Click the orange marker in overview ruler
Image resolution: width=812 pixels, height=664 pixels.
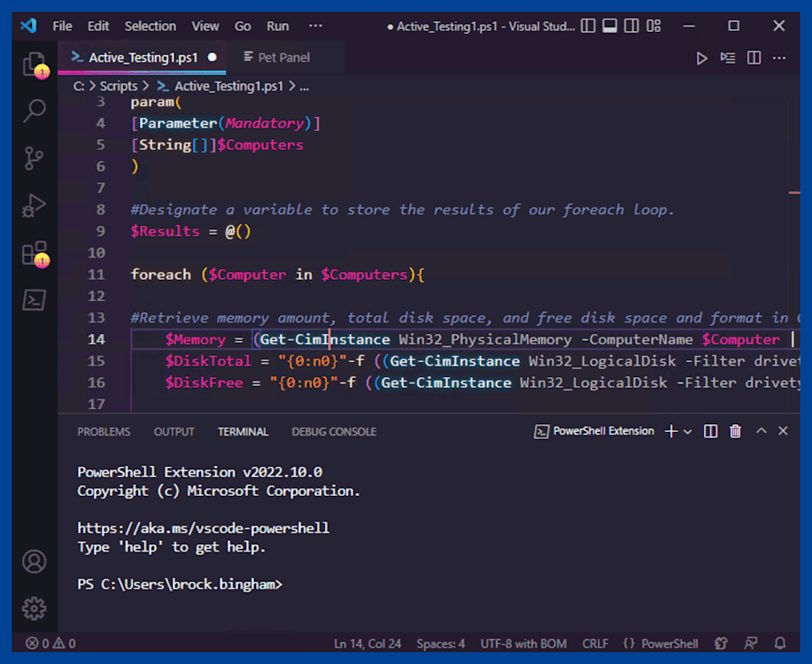point(794,193)
